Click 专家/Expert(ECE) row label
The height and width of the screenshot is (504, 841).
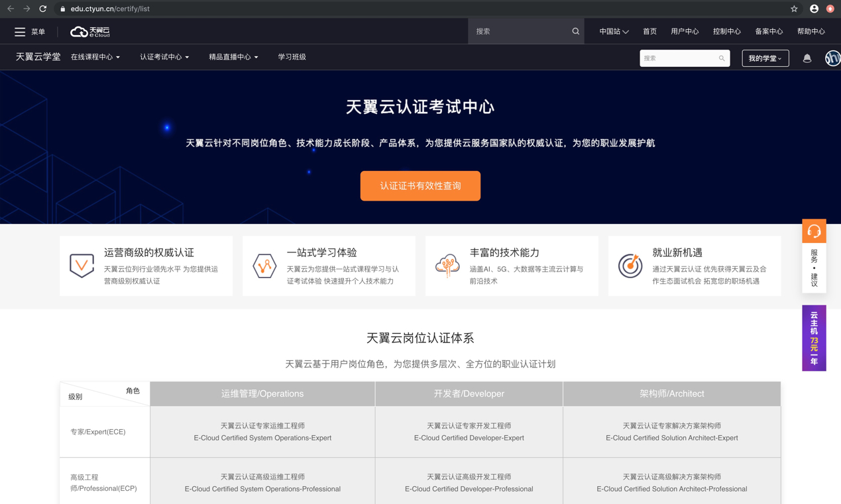98,432
